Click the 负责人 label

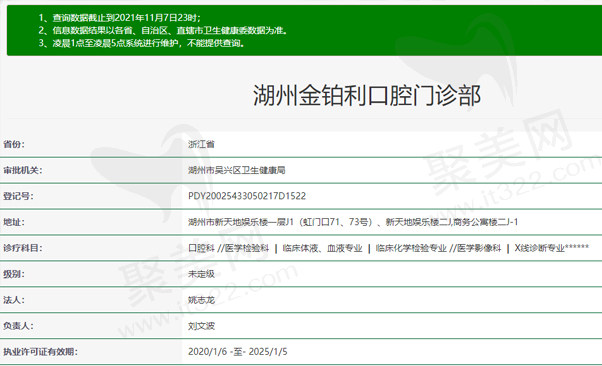click(x=18, y=326)
